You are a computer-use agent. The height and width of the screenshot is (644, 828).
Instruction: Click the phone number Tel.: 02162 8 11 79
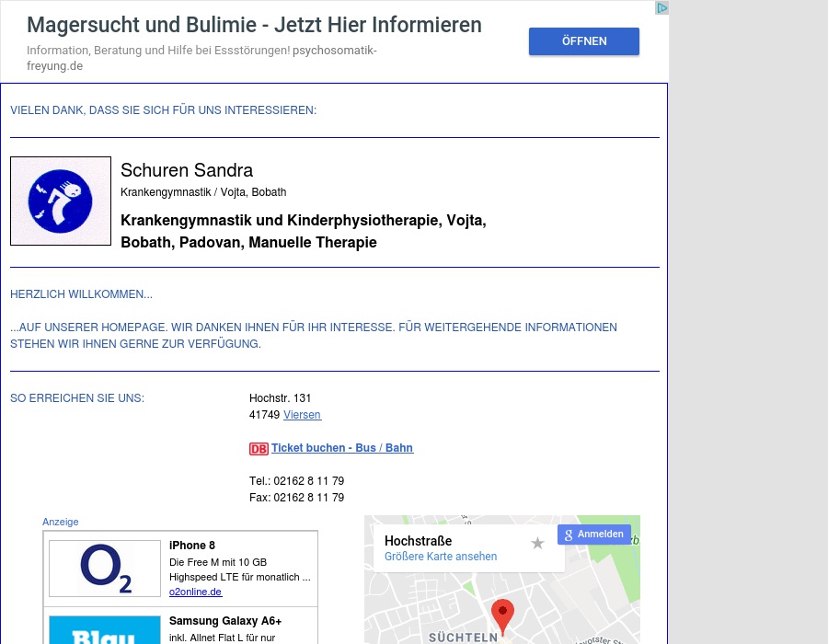[x=296, y=481]
